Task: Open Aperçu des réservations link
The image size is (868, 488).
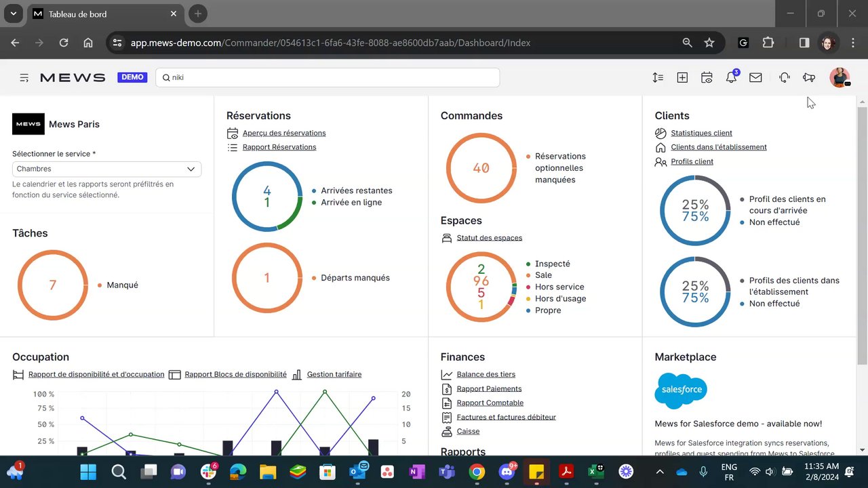Action: (x=284, y=133)
